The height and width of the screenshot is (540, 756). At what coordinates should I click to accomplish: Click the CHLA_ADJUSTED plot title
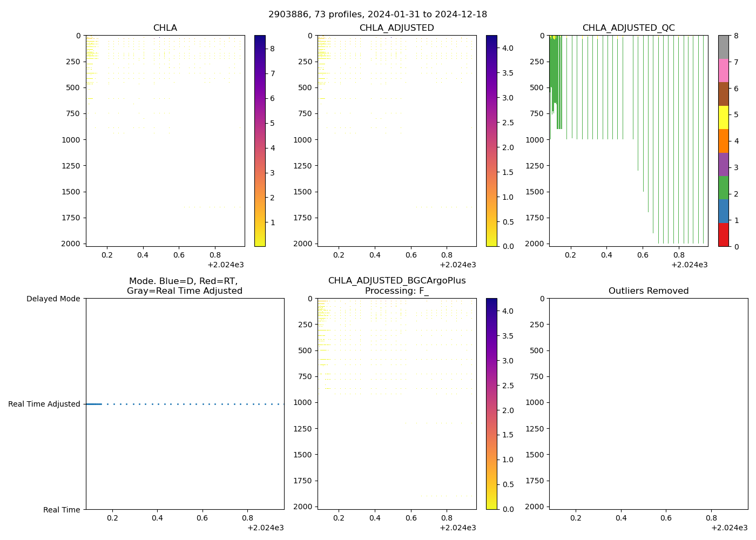point(396,28)
